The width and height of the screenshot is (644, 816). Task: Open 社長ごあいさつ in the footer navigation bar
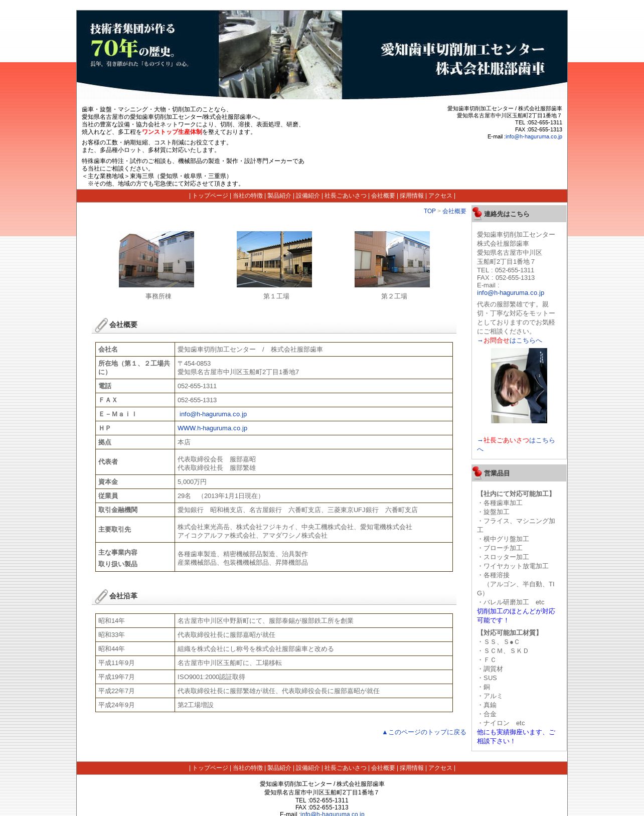tap(345, 768)
